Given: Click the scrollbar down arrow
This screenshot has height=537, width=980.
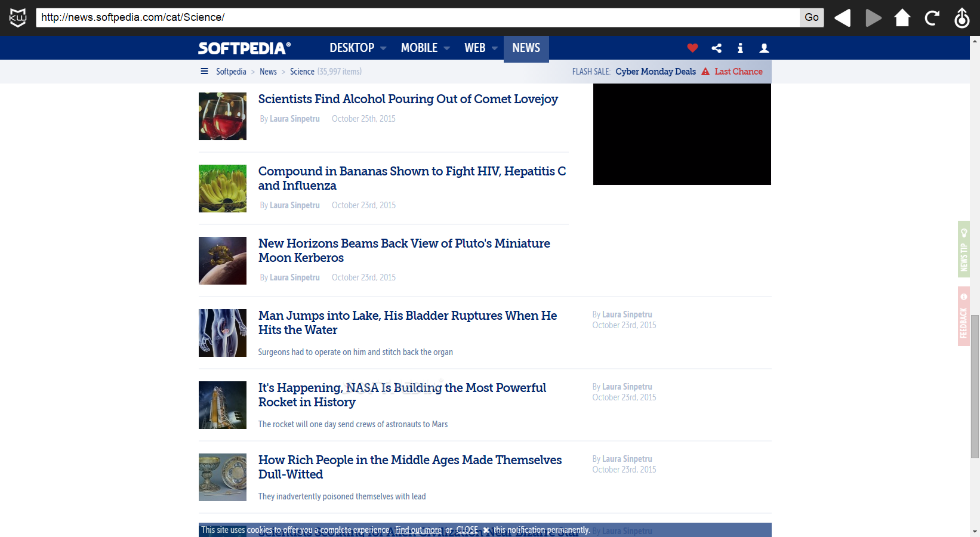Looking at the screenshot, I should pyautogui.click(x=975, y=532).
